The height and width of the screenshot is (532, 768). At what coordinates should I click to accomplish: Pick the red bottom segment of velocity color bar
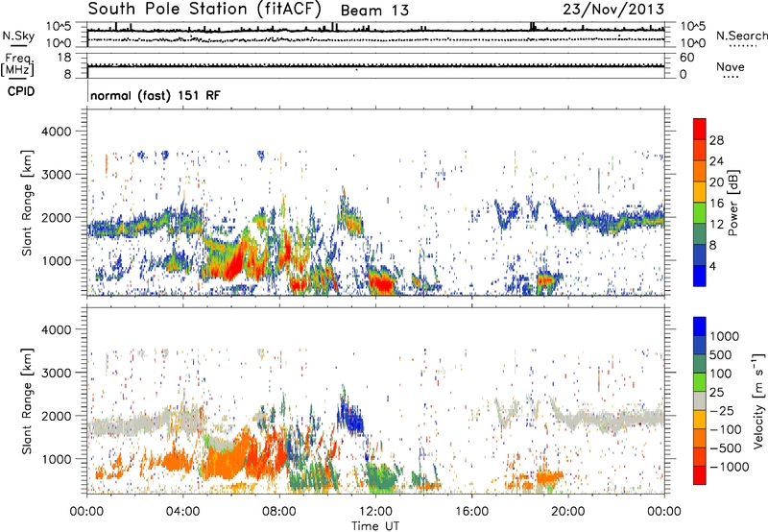pos(700,475)
